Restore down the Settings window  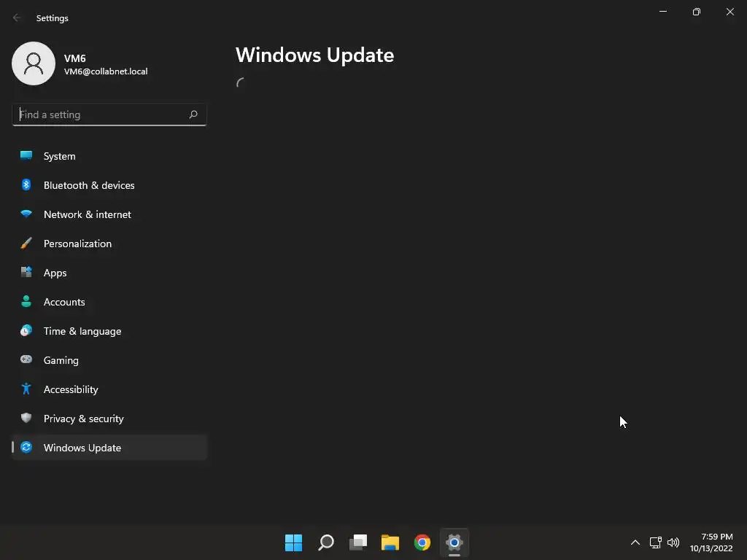[x=697, y=12]
